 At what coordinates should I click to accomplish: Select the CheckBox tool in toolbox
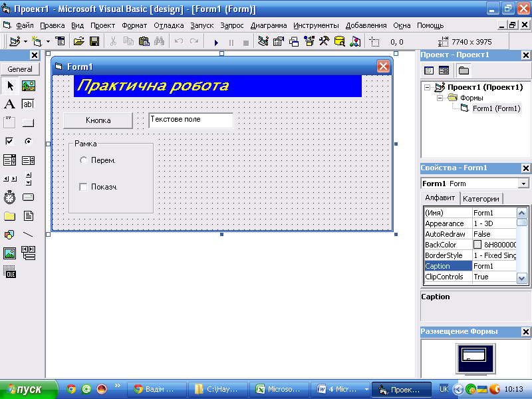click(x=10, y=141)
